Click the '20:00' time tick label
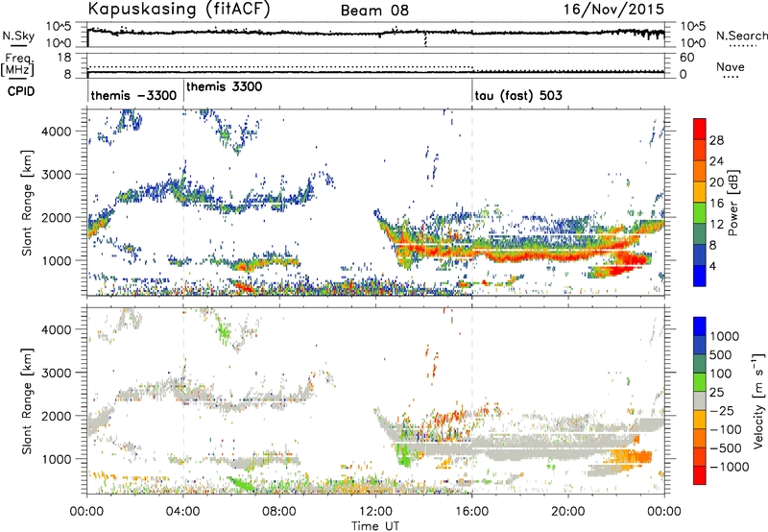Image resolution: width=768 pixels, height=532 pixels. (567, 512)
